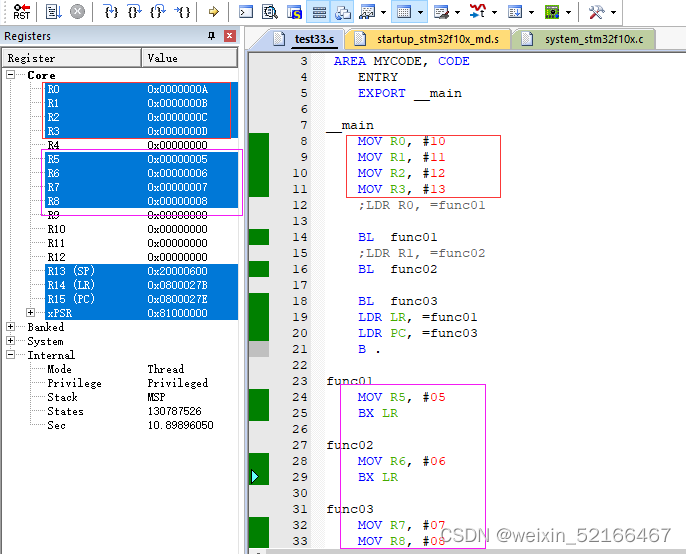Expand the Trace windows dropdown arrow
Viewport: 686px width, 554px height.
(x=532, y=12)
